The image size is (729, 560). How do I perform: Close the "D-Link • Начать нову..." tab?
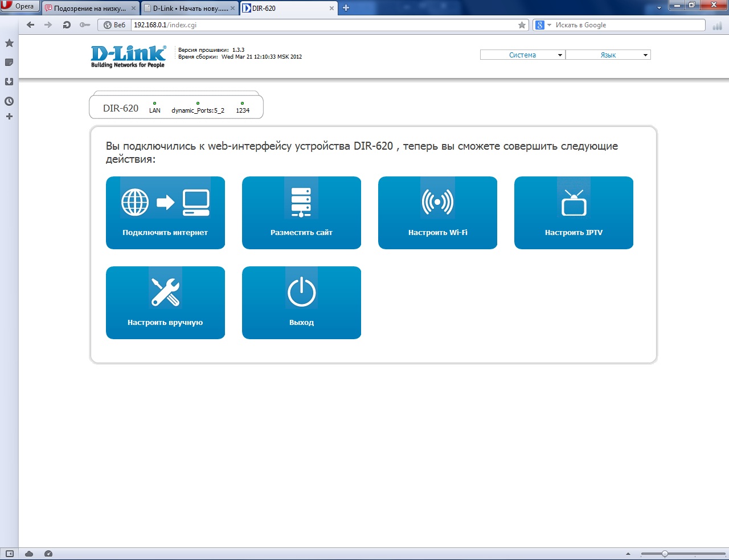click(232, 9)
